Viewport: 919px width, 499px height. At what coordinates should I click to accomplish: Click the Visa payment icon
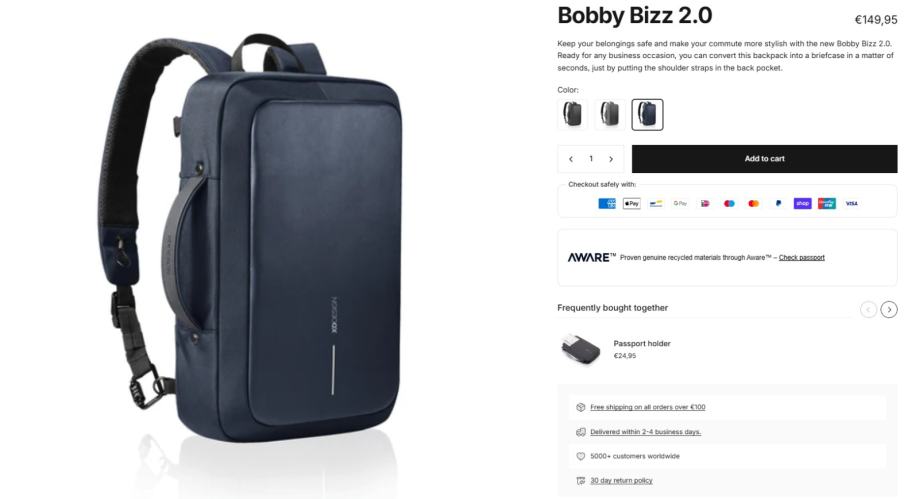pos(852,203)
